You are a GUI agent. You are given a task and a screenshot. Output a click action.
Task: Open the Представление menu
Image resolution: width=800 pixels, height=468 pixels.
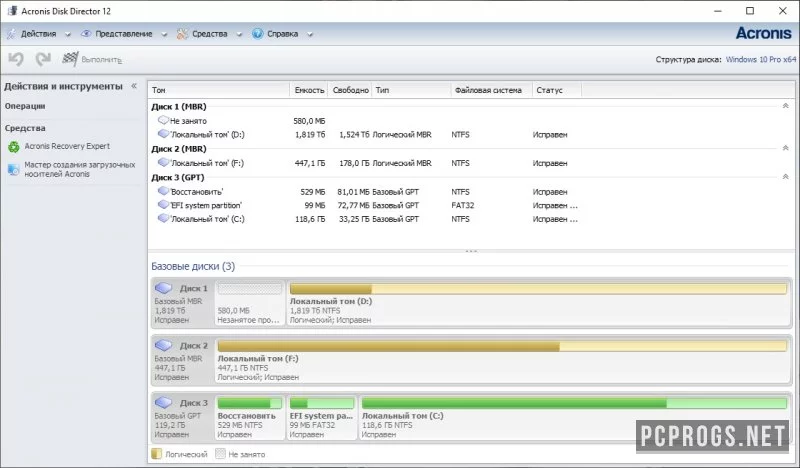point(124,34)
